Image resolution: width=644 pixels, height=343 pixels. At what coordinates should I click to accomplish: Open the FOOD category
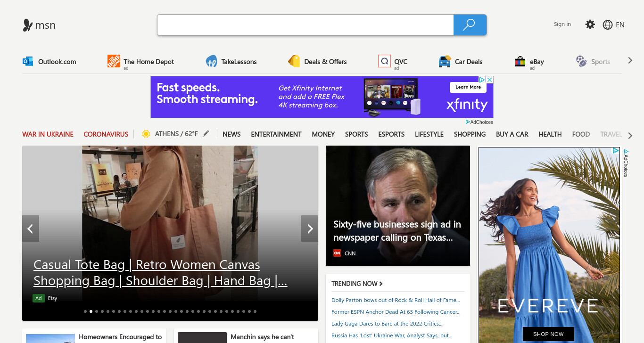(x=581, y=134)
